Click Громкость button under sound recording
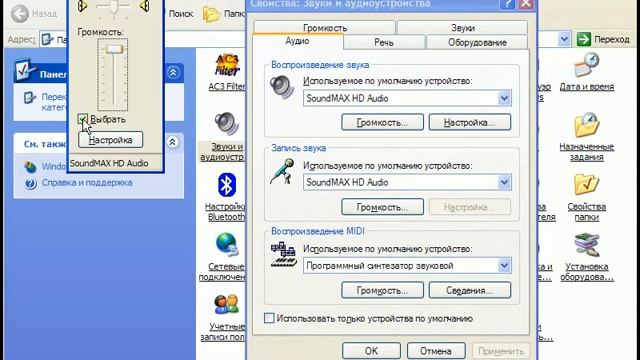This screenshot has height=360, width=640. coord(382,207)
